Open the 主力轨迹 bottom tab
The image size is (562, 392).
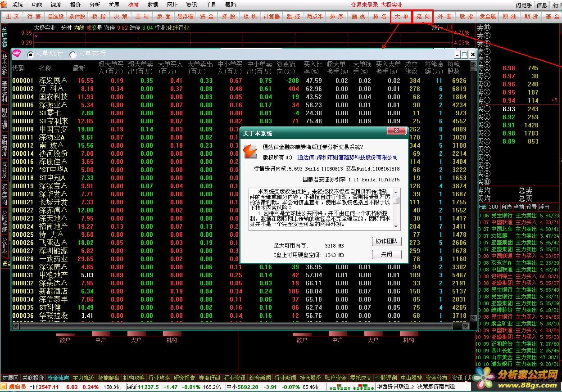pos(84,378)
